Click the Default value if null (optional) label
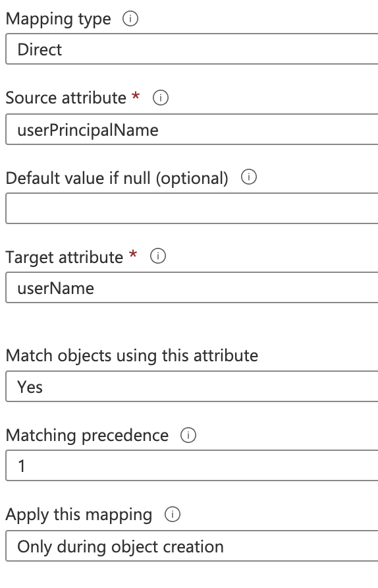Viewport: 378px width, 588px height. (x=117, y=178)
